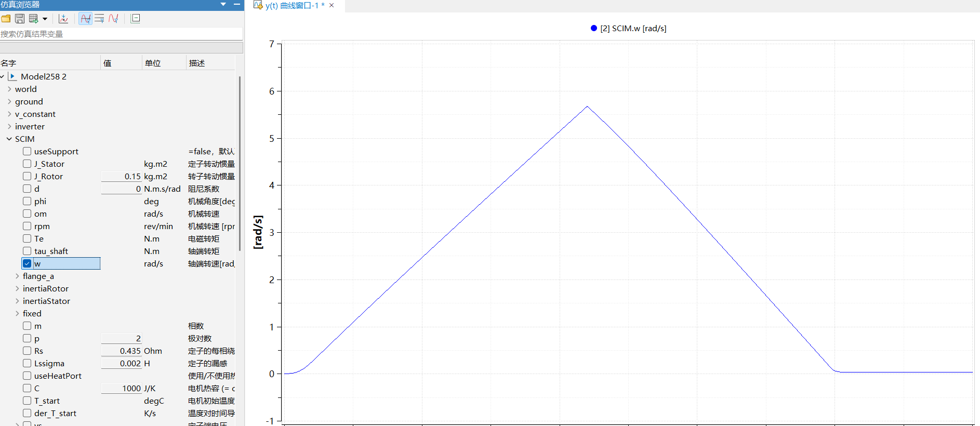Check the tau_shaft variable checkbox
This screenshot has height=426, width=980.
(27, 251)
